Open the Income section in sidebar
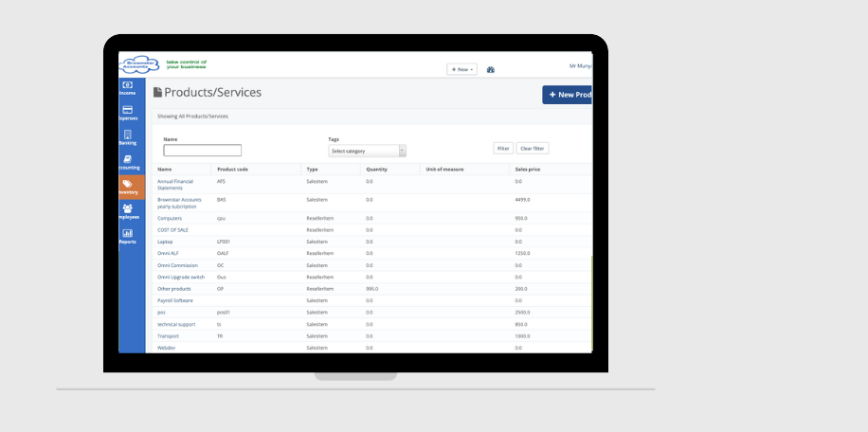 [127, 87]
